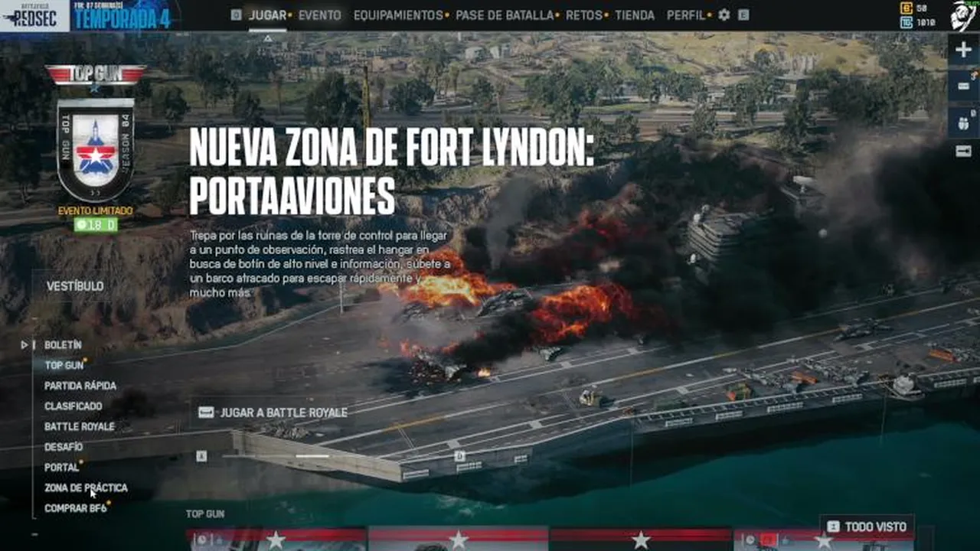This screenshot has width=980, height=551.
Task: Select PORTAL in the lobby menu
Action: click(x=62, y=467)
